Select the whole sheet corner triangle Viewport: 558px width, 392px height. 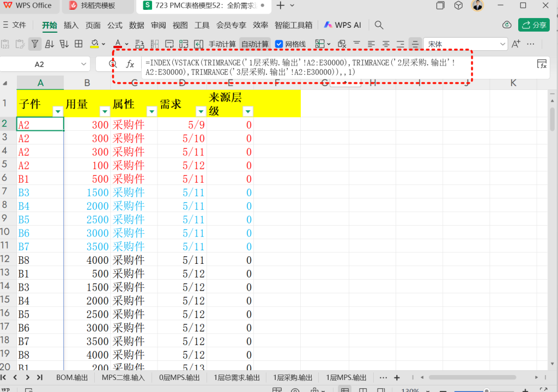point(5,83)
